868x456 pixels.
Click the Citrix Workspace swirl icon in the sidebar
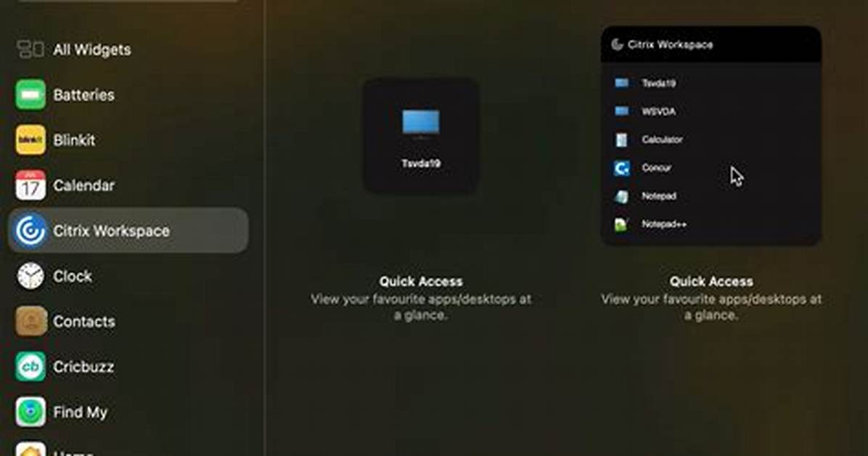30,230
